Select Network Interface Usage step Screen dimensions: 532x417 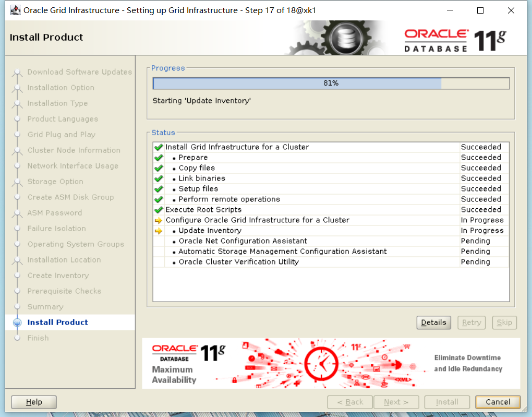tap(72, 166)
